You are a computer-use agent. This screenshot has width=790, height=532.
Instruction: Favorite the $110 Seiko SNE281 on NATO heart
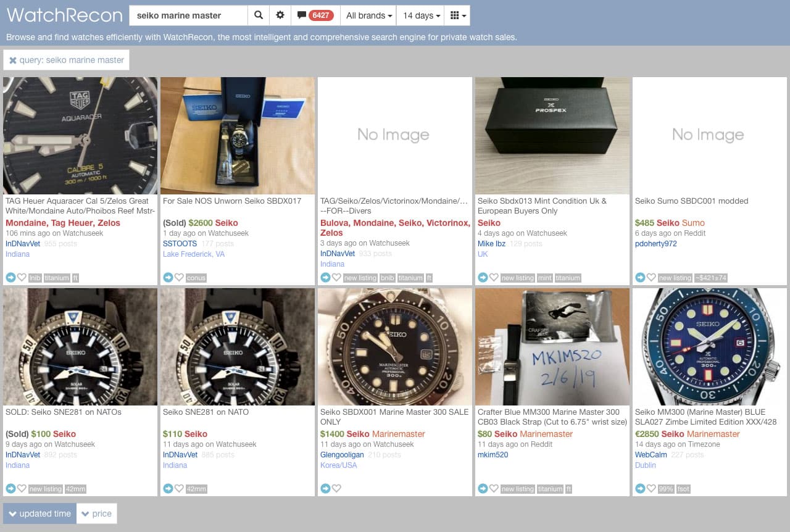[x=179, y=489]
